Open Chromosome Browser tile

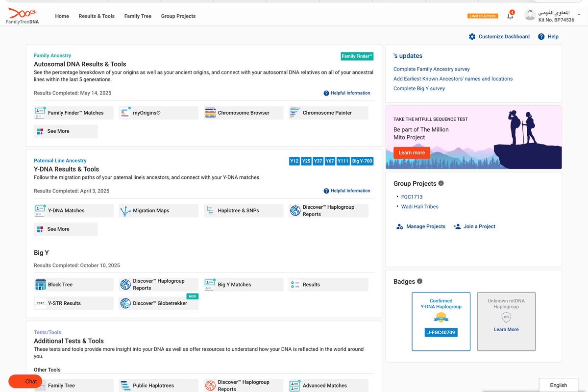[244, 113]
